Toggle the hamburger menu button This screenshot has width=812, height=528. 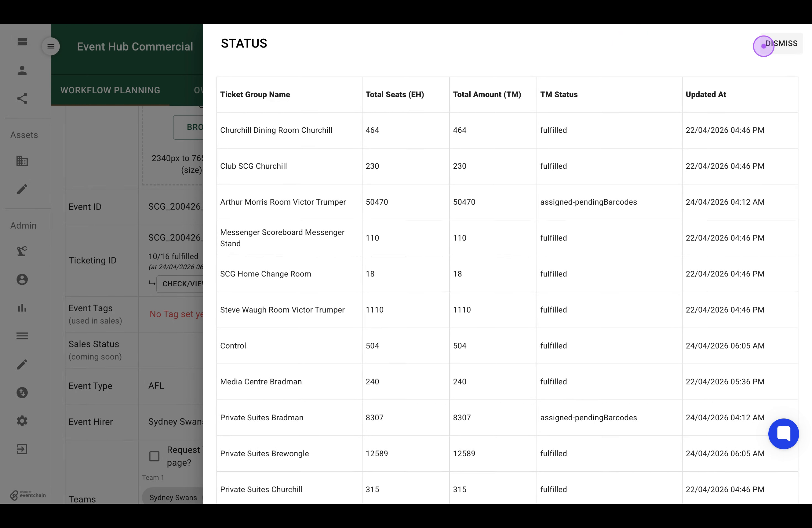click(51, 46)
